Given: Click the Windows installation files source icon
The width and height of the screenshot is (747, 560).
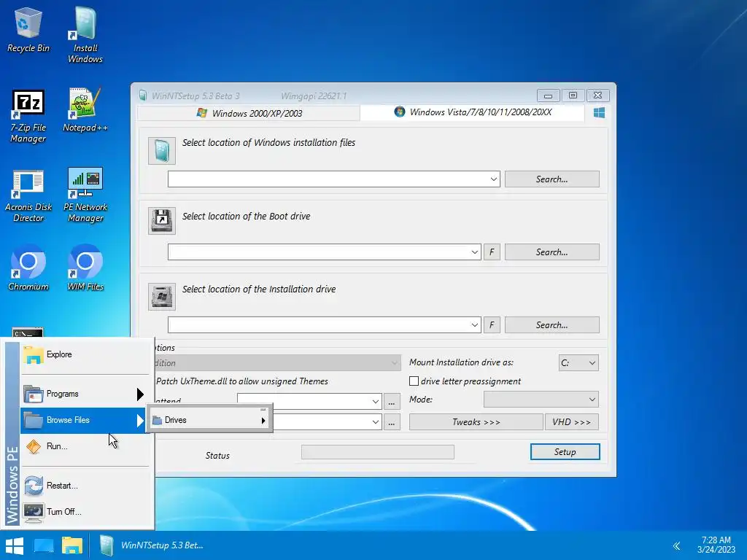Looking at the screenshot, I should (x=162, y=151).
